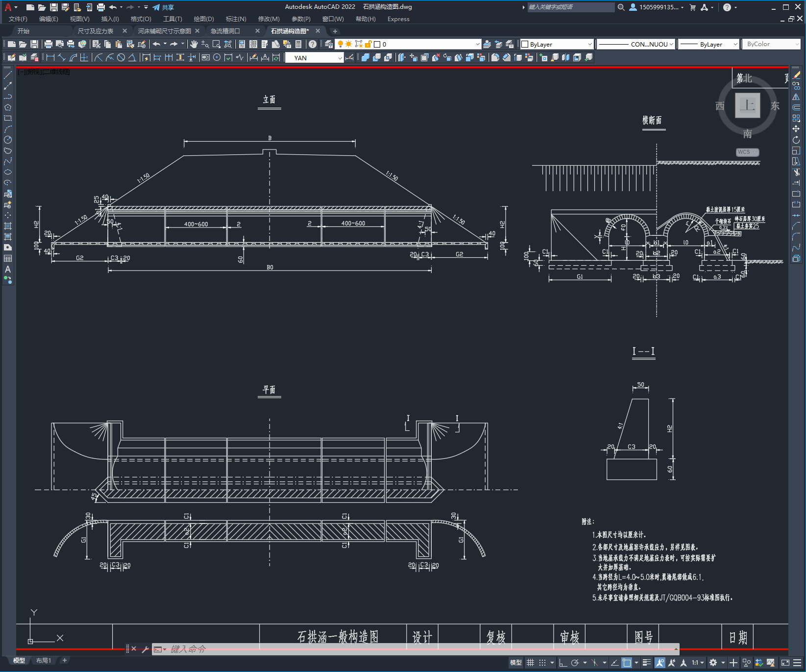Toggle polar tracking in status bar
Screen dimensions: 806x672
pos(575,663)
